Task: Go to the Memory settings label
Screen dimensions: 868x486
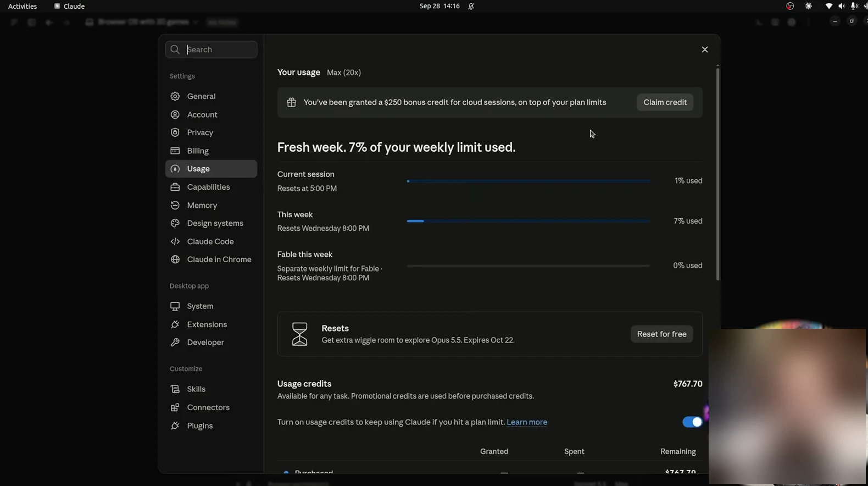Action: coord(202,205)
